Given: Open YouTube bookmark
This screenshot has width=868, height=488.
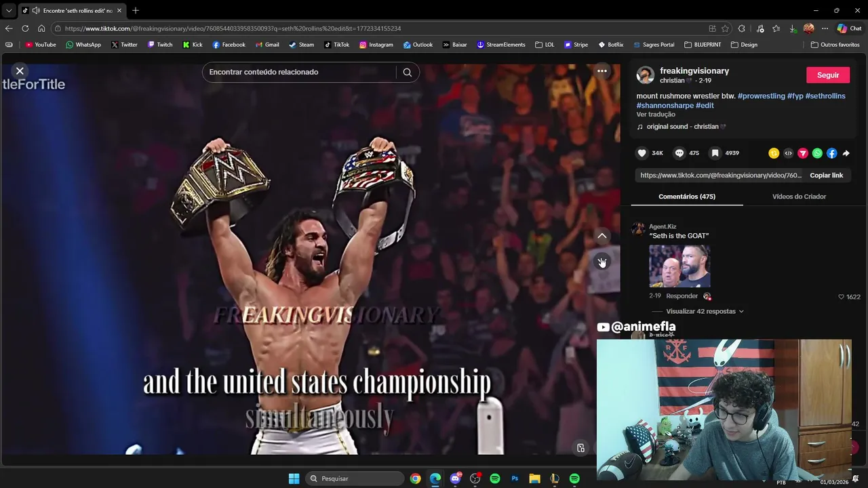Looking at the screenshot, I should (x=41, y=45).
